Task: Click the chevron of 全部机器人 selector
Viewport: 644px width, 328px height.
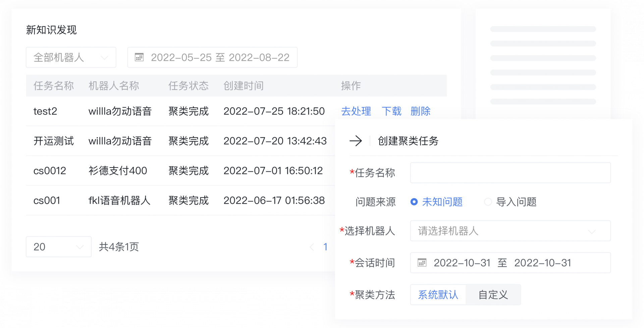Action: pos(105,58)
